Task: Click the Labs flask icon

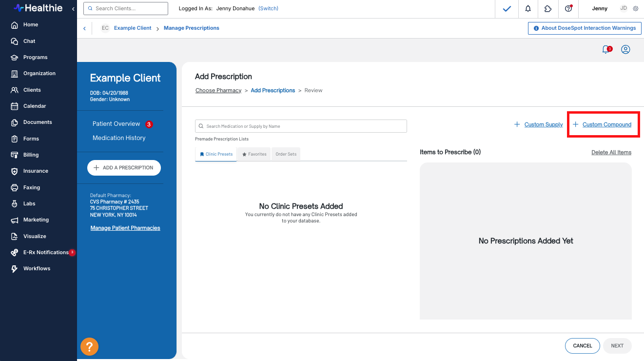Action: (x=15, y=204)
